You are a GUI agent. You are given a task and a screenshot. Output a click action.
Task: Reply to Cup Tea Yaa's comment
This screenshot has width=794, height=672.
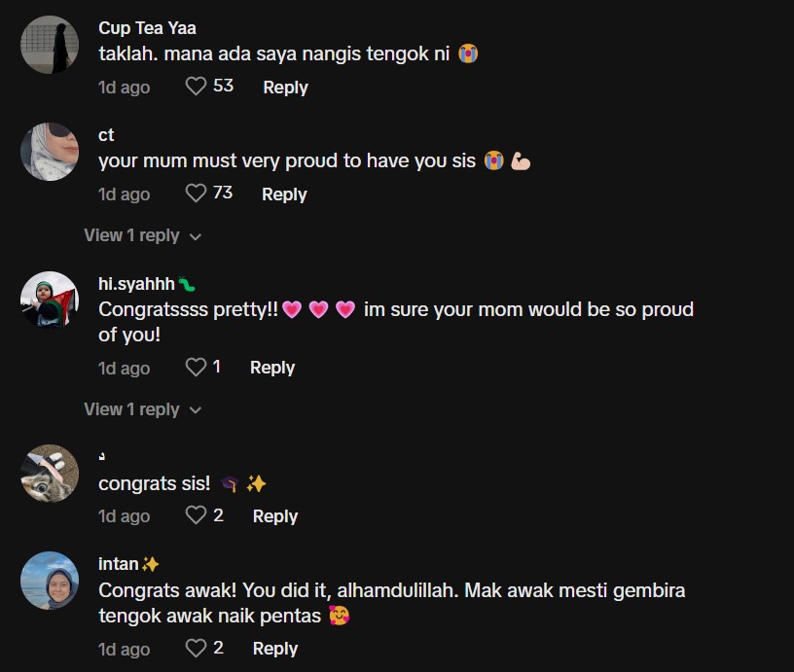(285, 88)
